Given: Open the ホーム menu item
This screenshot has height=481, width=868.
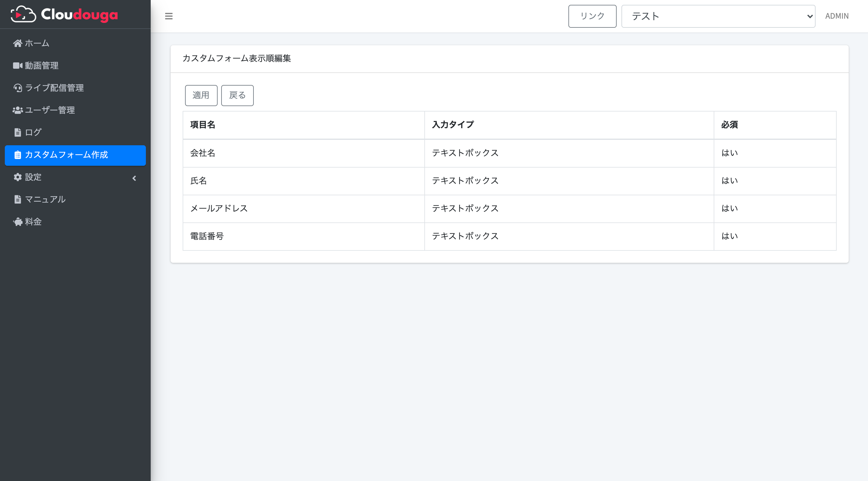Looking at the screenshot, I should click(x=75, y=43).
